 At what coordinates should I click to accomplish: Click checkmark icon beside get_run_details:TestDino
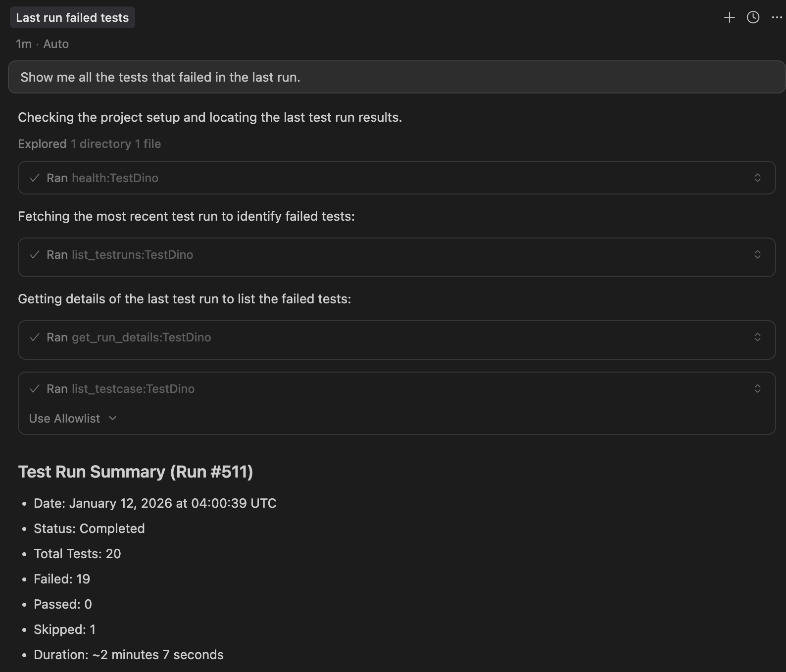pyautogui.click(x=35, y=337)
